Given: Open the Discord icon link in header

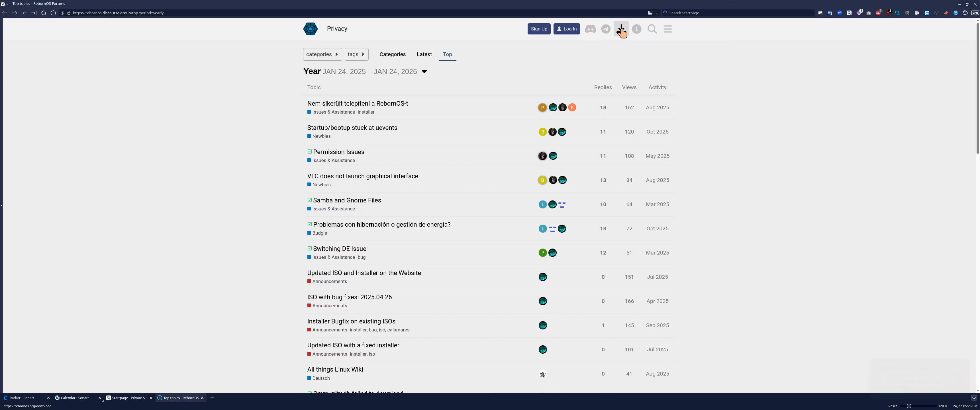Looking at the screenshot, I should point(590,29).
